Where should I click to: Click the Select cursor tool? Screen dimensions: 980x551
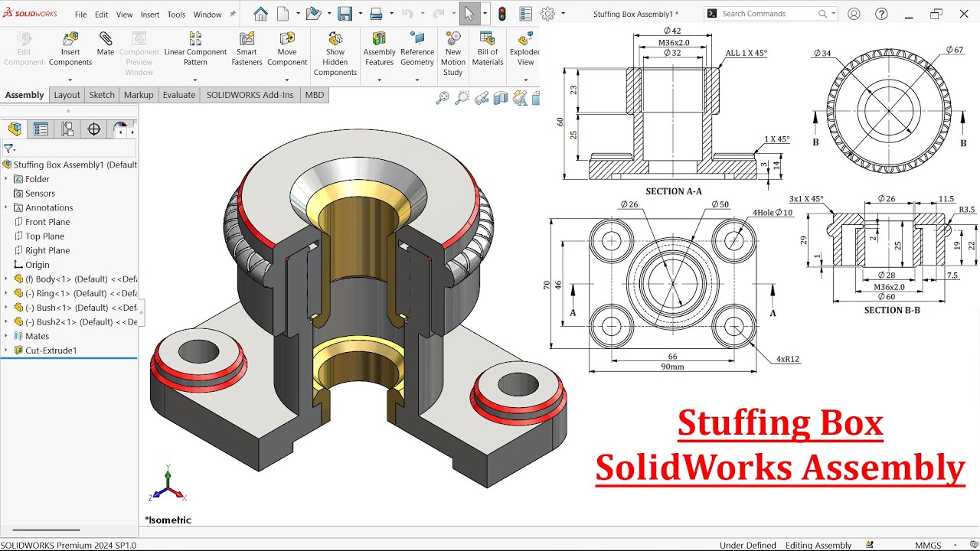click(x=469, y=14)
